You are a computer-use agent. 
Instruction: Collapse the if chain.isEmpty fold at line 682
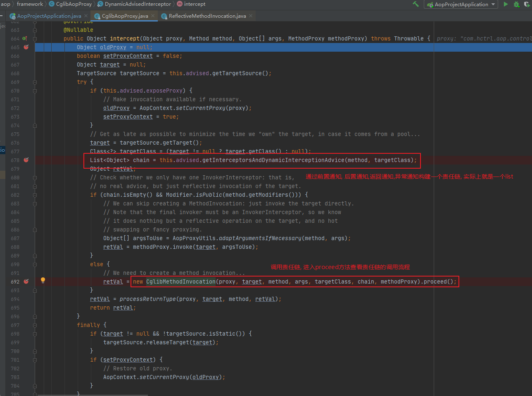pyautogui.click(x=35, y=195)
